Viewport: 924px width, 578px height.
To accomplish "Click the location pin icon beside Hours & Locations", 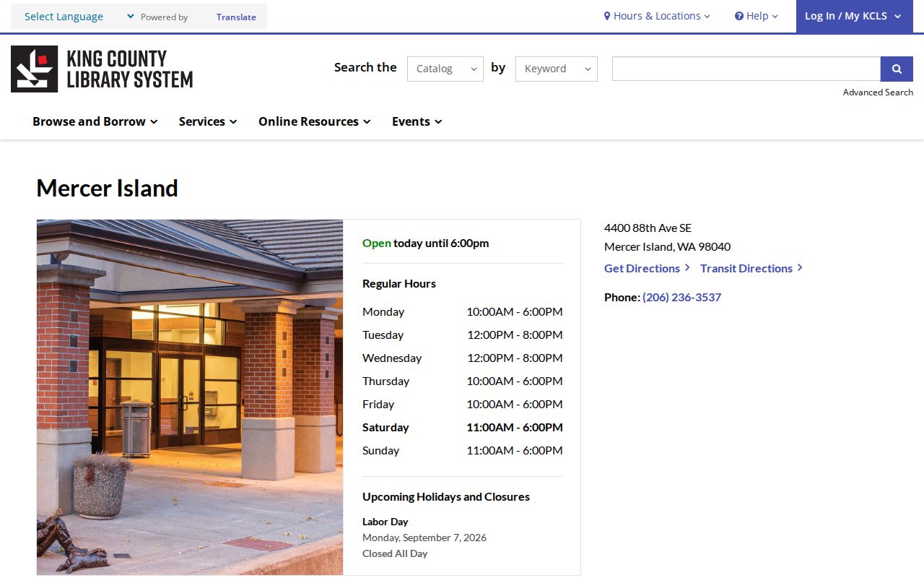I will point(607,16).
